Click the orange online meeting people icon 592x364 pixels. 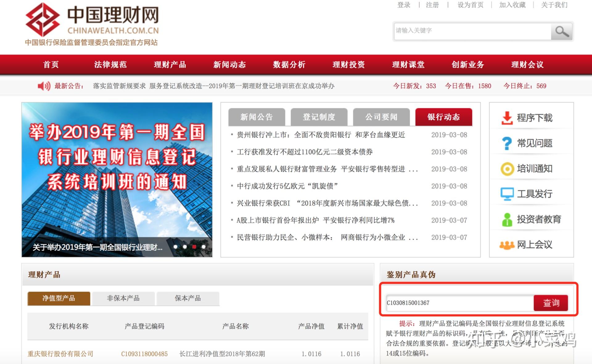507,245
